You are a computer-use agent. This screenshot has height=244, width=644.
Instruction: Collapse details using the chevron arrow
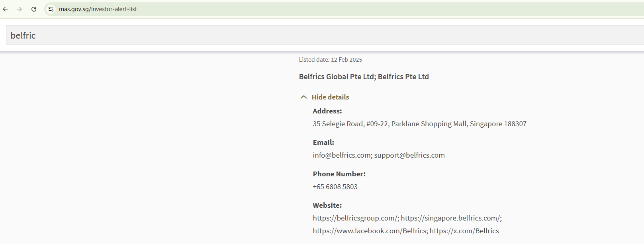(x=303, y=97)
